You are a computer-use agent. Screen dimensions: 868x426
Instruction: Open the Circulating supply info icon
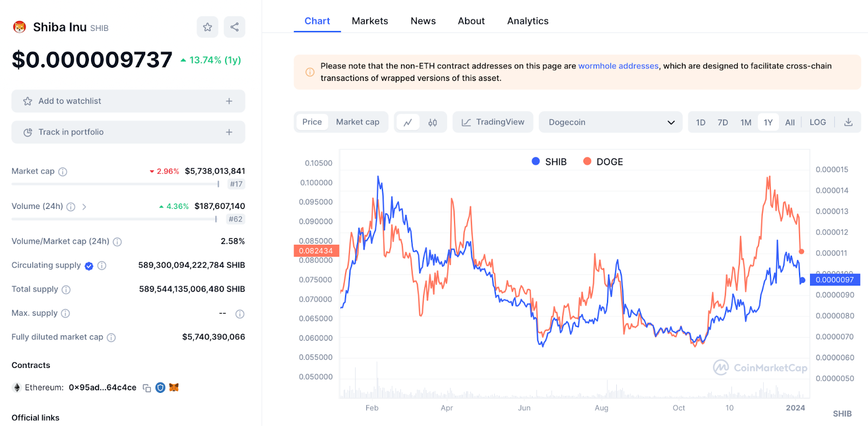(101, 266)
